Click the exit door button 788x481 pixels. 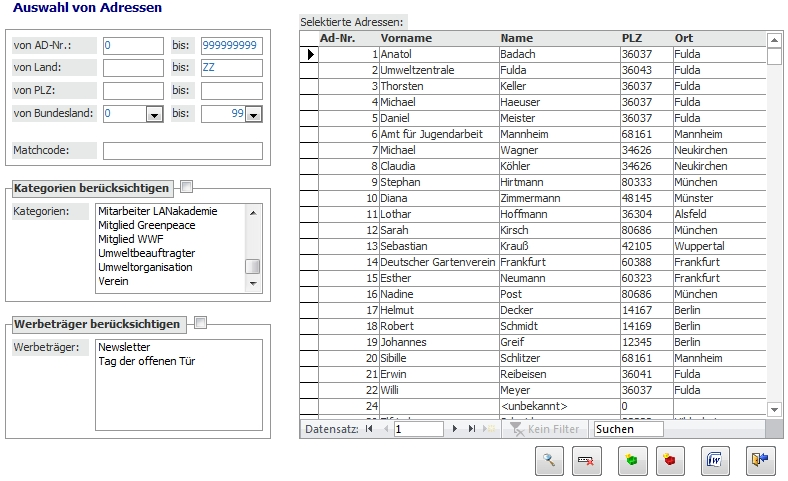[x=759, y=460]
